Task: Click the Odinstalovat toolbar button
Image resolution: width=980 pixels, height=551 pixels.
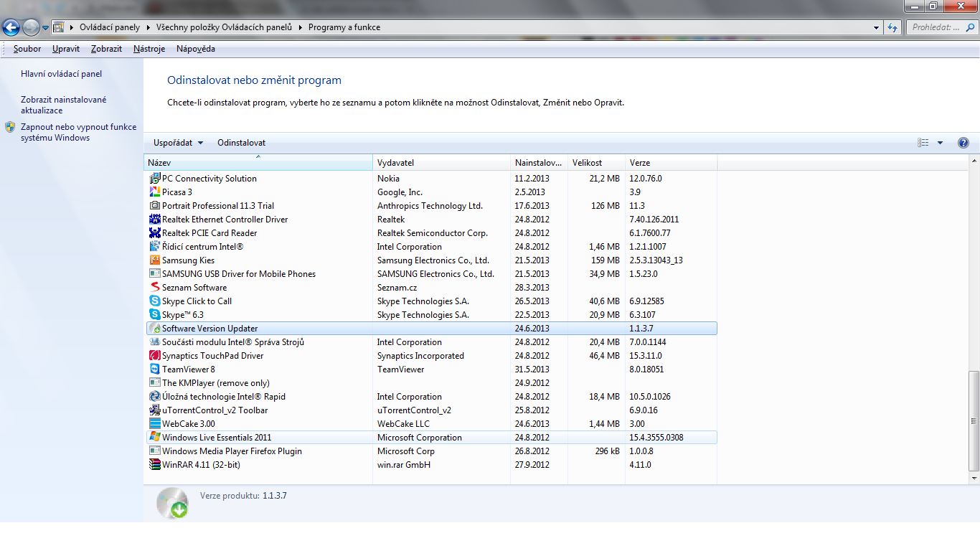Action: coord(242,143)
